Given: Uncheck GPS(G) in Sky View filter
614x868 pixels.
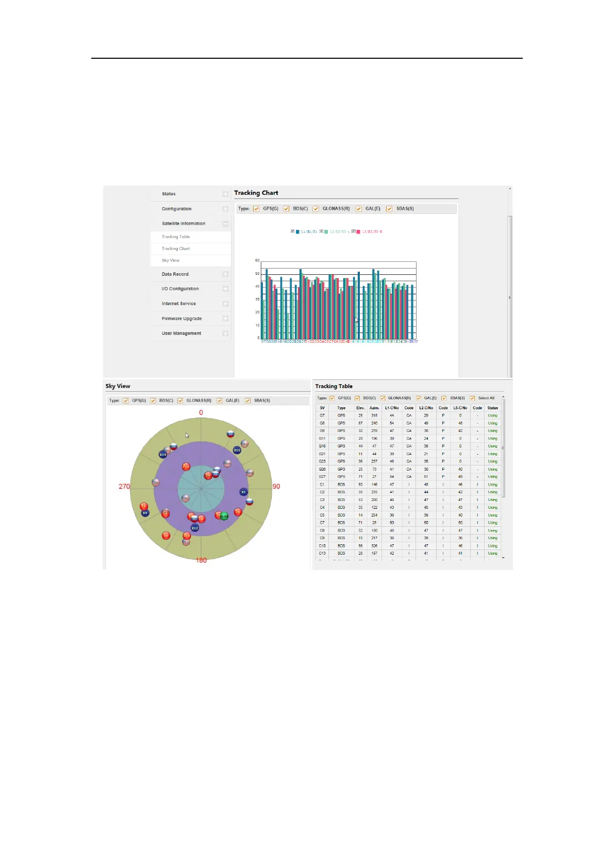Looking at the screenshot, I should tap(125, 400).
